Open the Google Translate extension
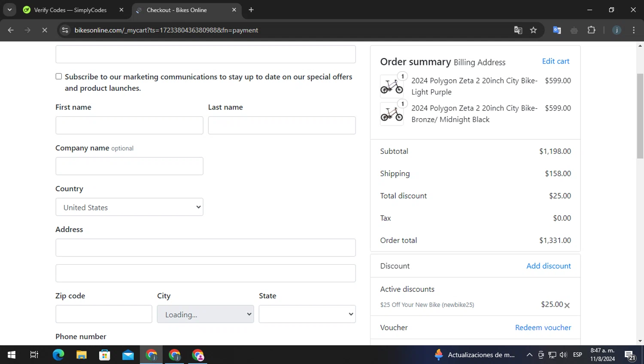The width and height of the screenshot is (644, 364). tap(557, 30)
